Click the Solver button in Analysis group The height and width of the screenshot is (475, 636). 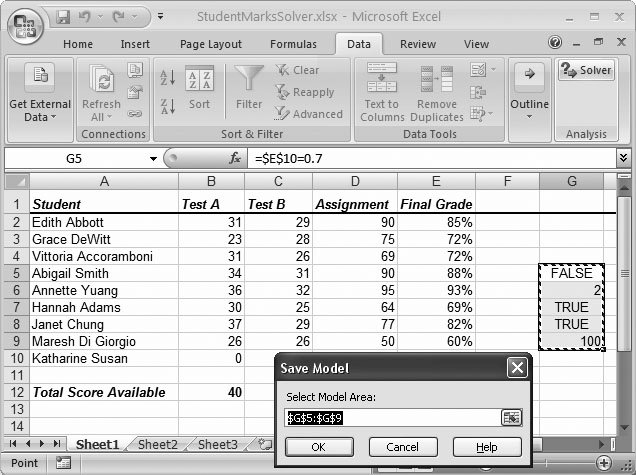coord(586,70)
